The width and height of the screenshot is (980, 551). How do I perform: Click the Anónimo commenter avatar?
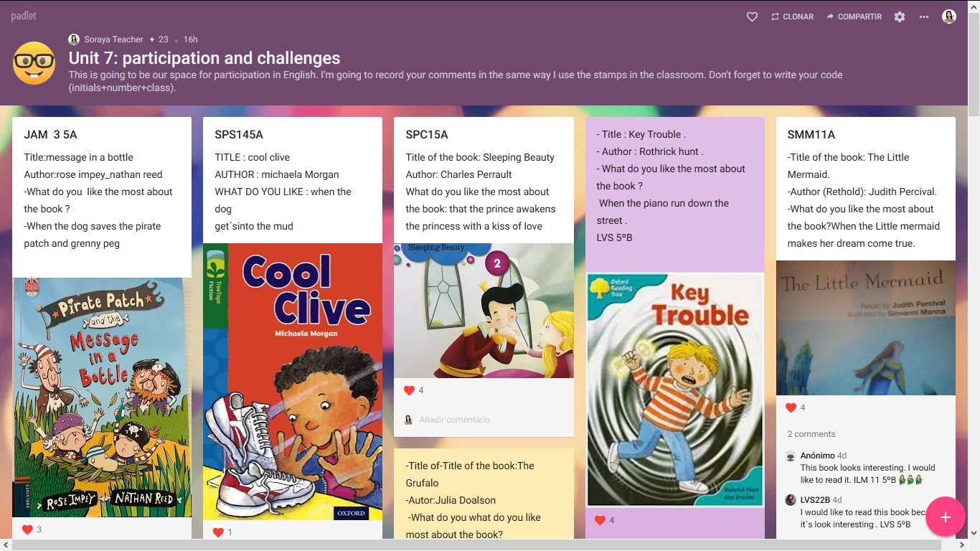click(791, 456)
